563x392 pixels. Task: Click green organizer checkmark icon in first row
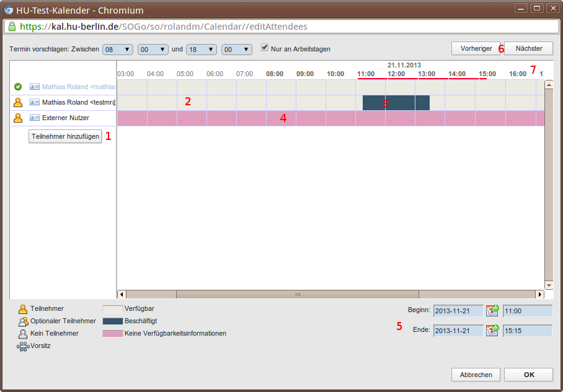tap(18, 87)
